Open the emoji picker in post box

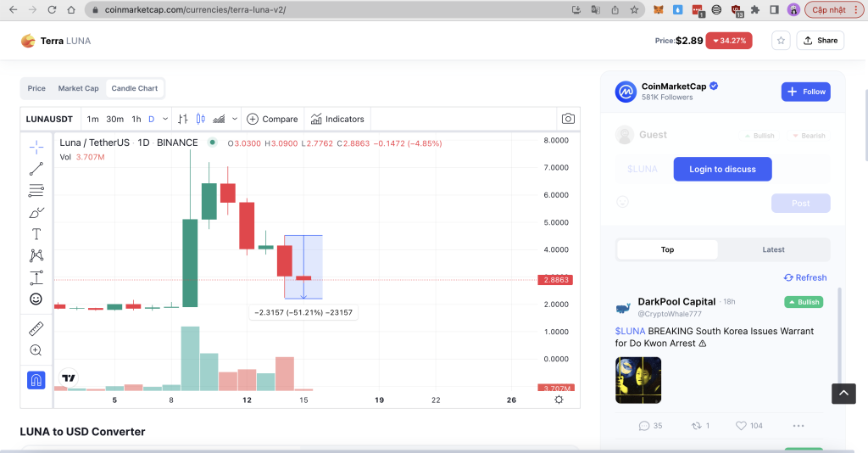[623, 202]
